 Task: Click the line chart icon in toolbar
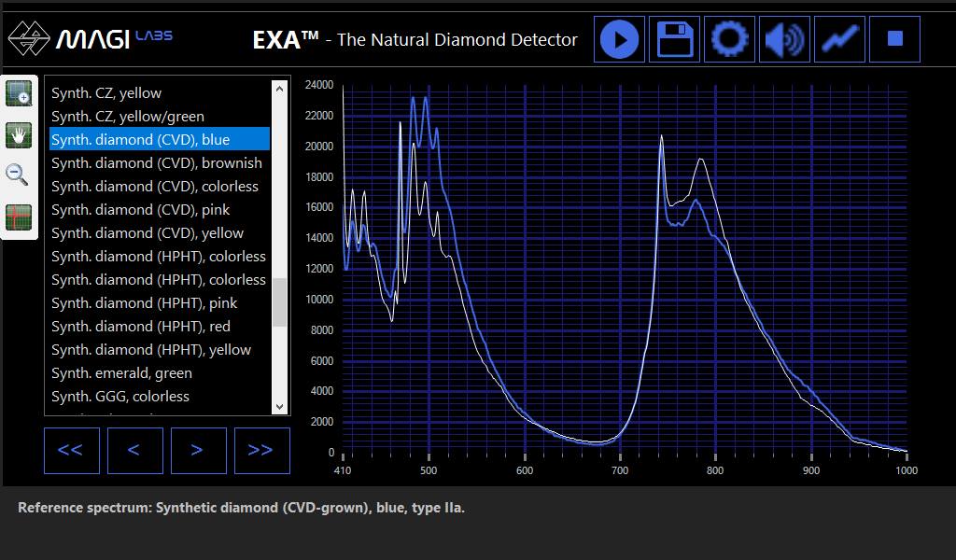point(839,39)
